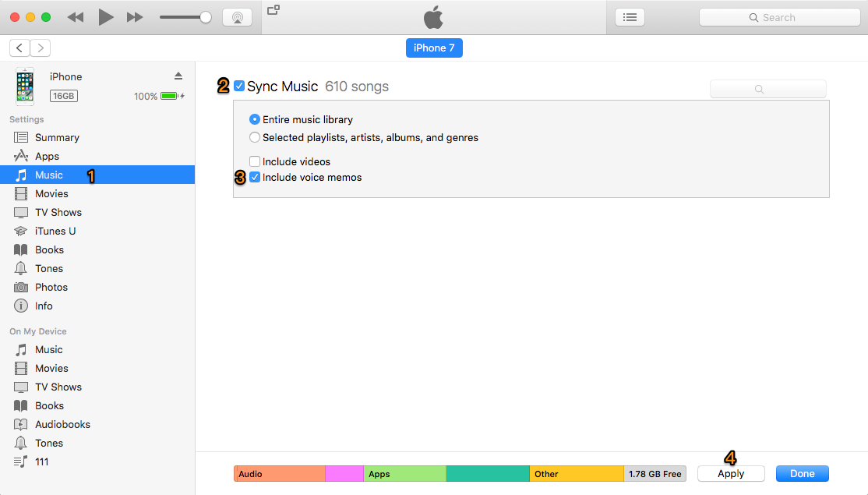Click the Apply button
The height and width of the screenshot is (495, 868).
point(732,474)
